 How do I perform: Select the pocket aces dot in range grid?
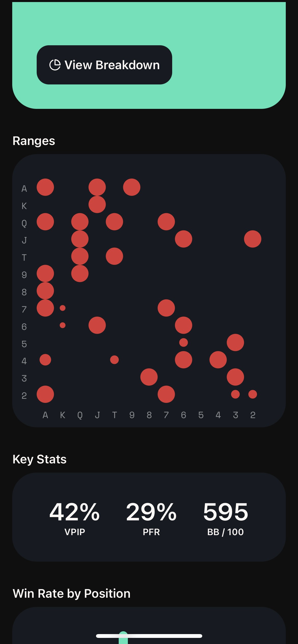(x=45, y=187)
